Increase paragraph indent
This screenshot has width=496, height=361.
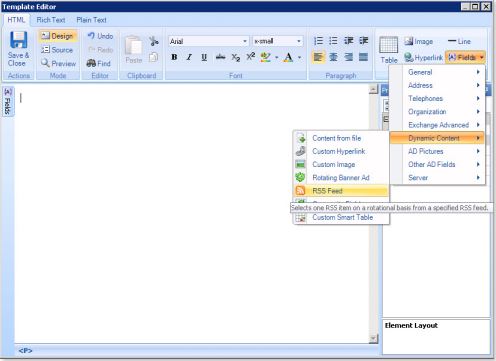[x=364, y=41]
